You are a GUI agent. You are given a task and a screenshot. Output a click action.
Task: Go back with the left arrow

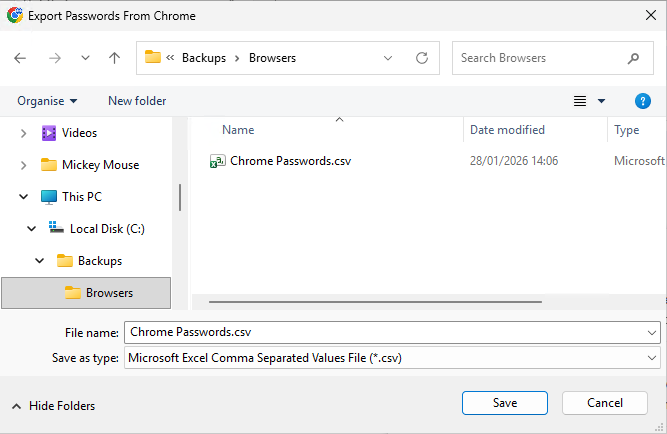point(20,58)
